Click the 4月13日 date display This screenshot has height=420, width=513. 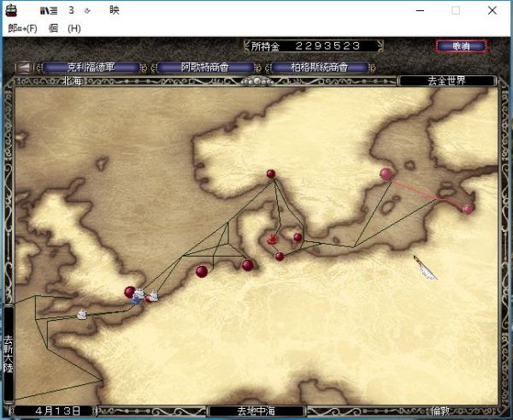coord(55,411)
